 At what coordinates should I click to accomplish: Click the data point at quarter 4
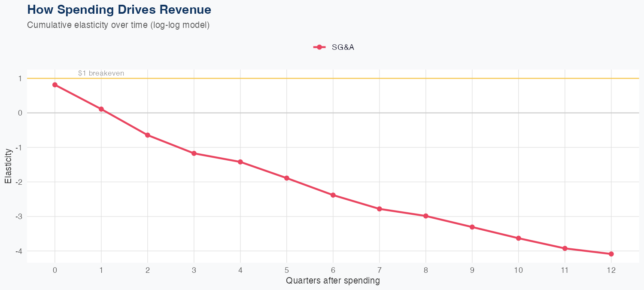pos(240,162)
